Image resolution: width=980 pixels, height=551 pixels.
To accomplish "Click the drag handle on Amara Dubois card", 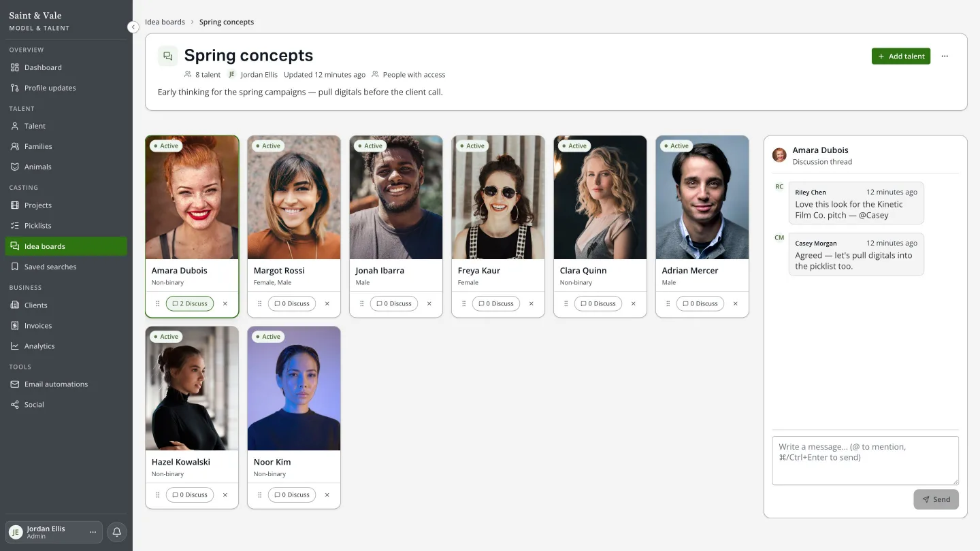I will point(158,304).
